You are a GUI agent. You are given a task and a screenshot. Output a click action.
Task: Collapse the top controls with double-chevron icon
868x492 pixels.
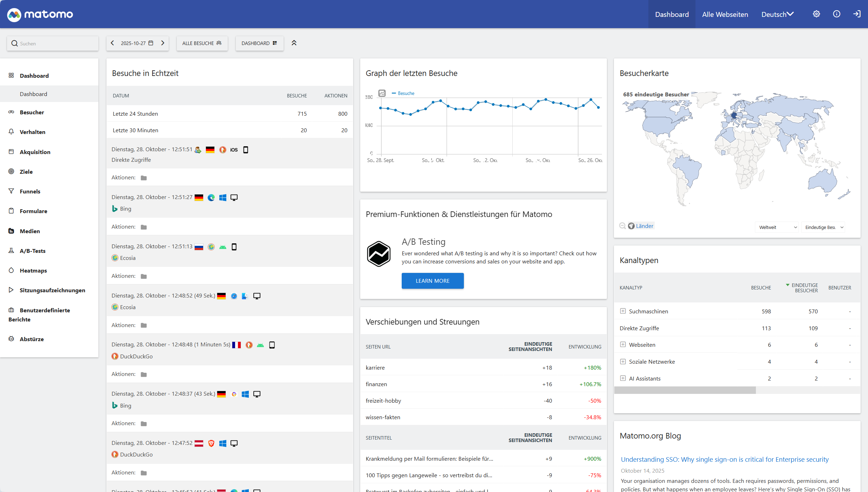click(294, 43)
